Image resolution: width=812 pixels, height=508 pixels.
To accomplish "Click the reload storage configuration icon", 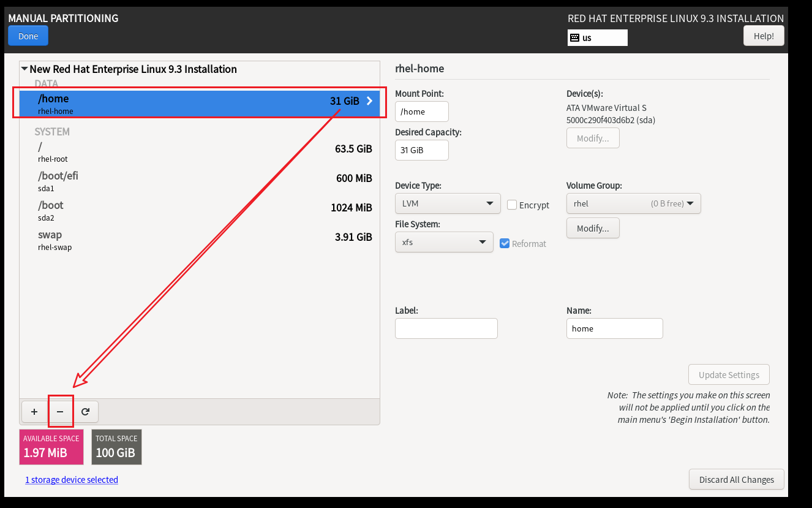I will (x=86, y=412).
